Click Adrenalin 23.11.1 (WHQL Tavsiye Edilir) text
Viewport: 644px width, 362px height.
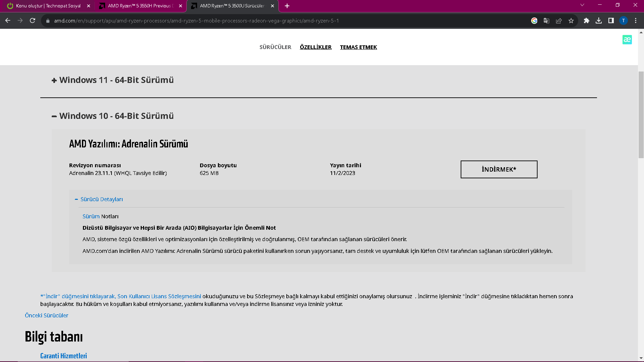point(118,173)
